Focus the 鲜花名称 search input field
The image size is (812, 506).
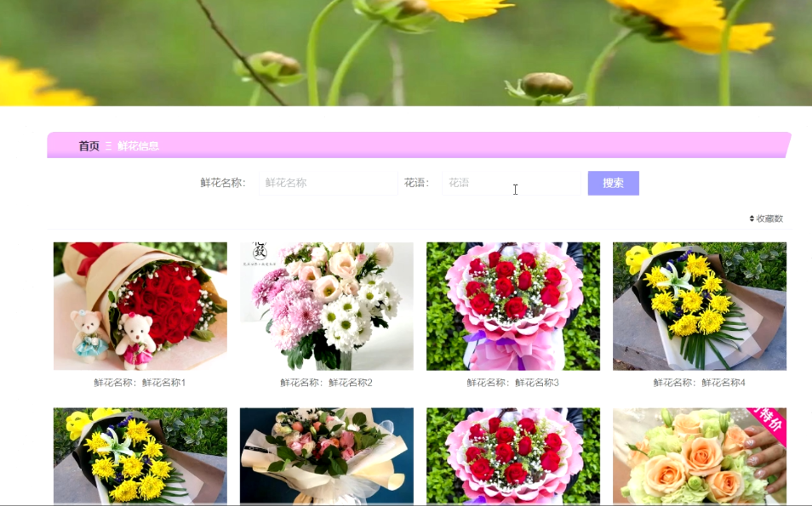pos(328,183)
